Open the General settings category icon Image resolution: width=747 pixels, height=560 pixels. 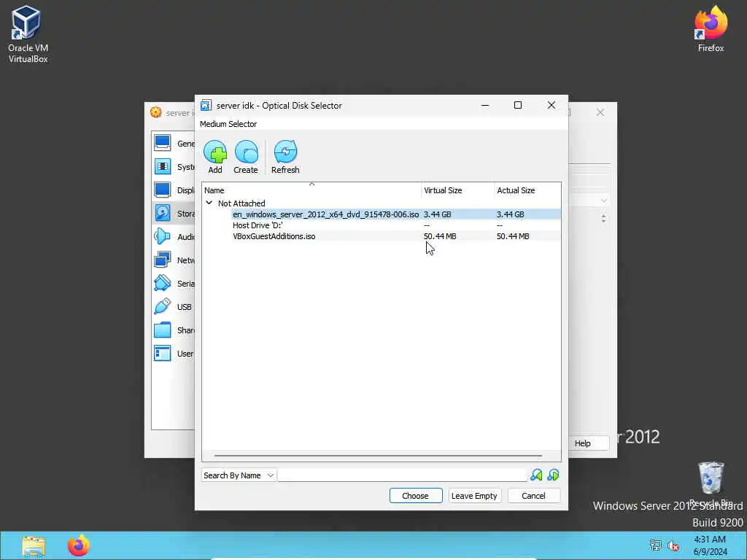pyautogui.click(x=163, y=143)
